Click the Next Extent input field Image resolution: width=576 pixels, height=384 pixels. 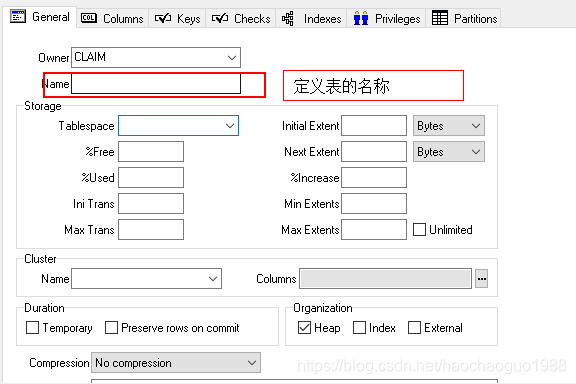pos(374,151)
